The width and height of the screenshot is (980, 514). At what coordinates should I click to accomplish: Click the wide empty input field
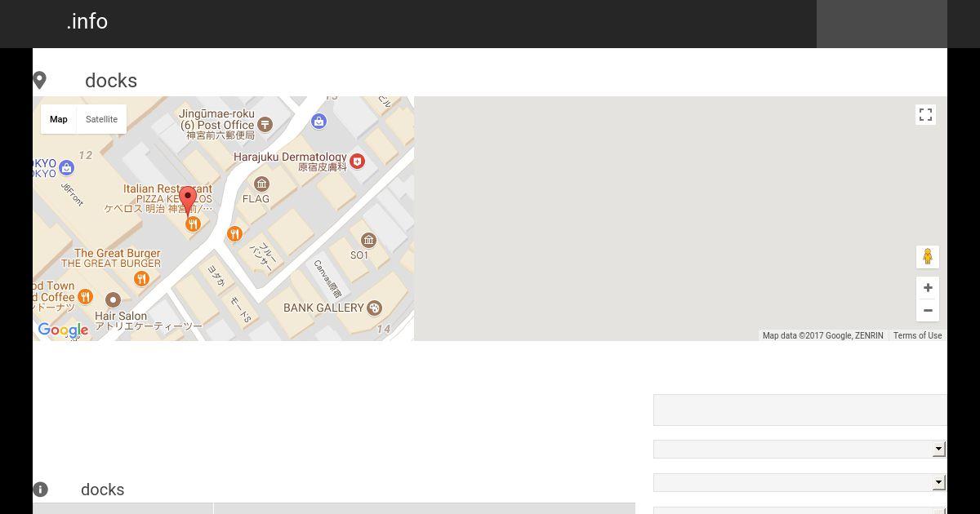800,410
